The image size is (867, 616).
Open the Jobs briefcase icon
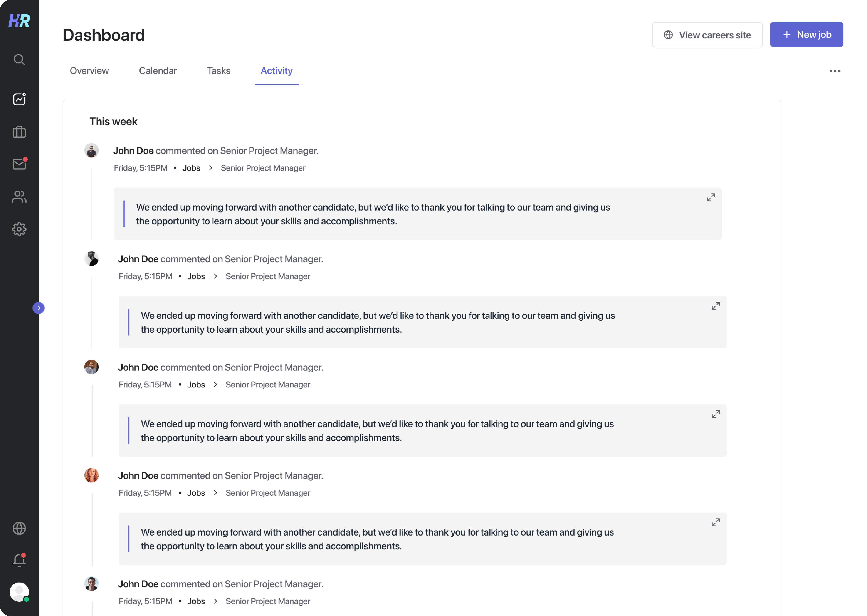pyautogui.click(x=19, y=132)
